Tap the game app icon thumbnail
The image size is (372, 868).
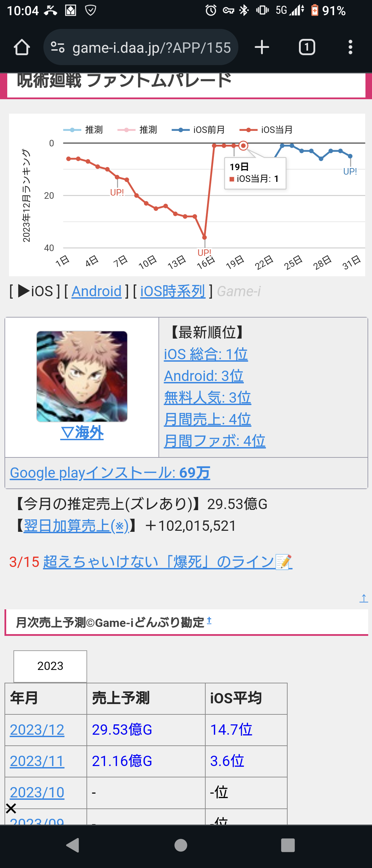(x=82, y=376)
